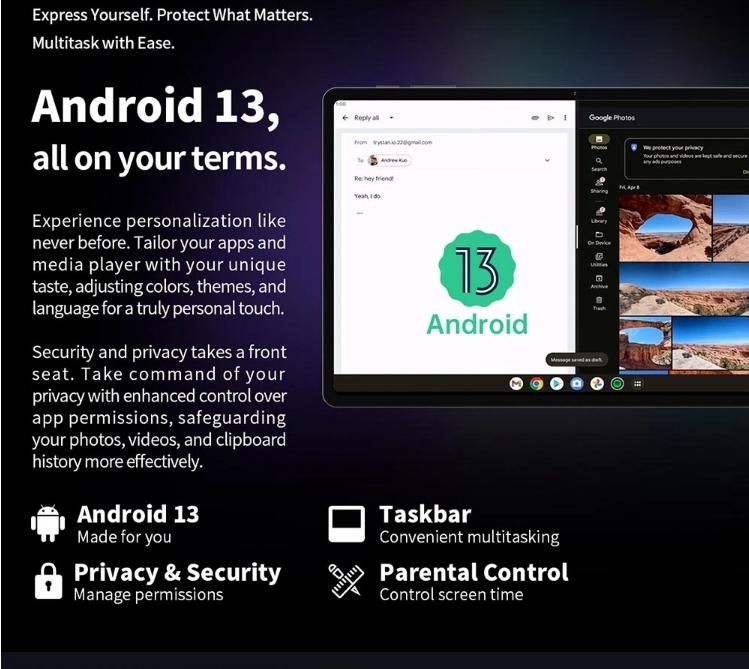Click the 'Manage permissions' caption
This screenshot has width=749, height=669.
click(x=148, y=595)
